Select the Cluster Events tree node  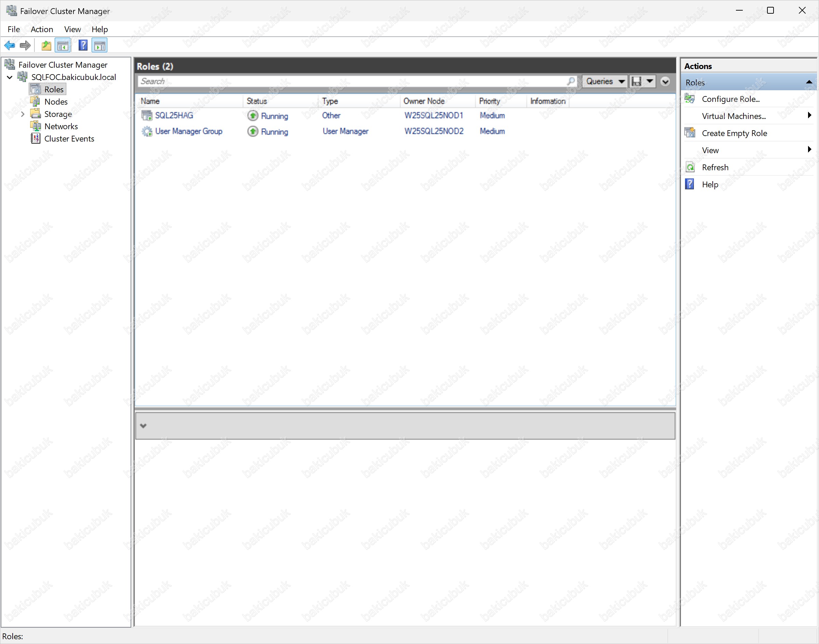click(69, 139)
